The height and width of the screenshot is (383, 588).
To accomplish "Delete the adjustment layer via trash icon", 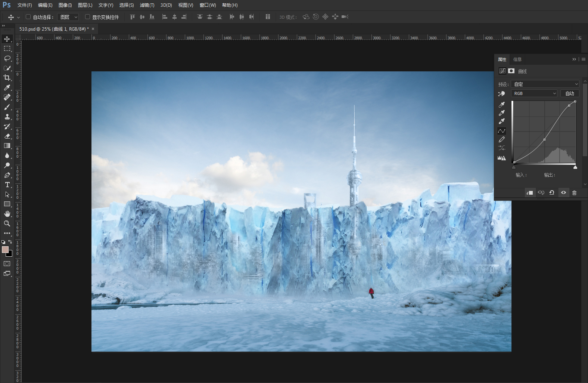I will [x=574, y=193].
